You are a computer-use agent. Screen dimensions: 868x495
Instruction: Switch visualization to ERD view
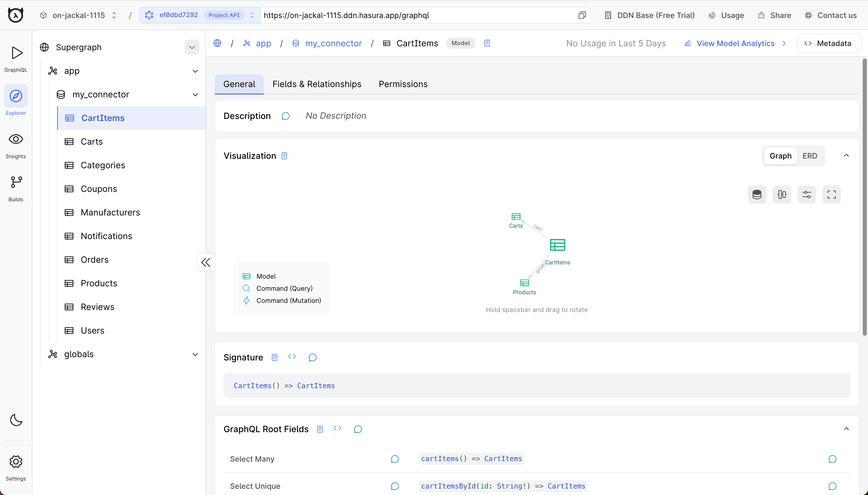(x=810, y=156)
